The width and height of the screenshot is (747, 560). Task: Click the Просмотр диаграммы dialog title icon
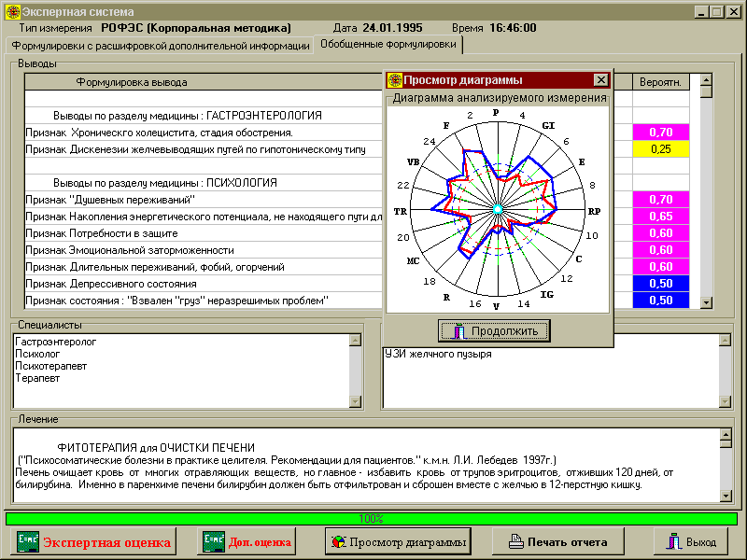point(394,80)
